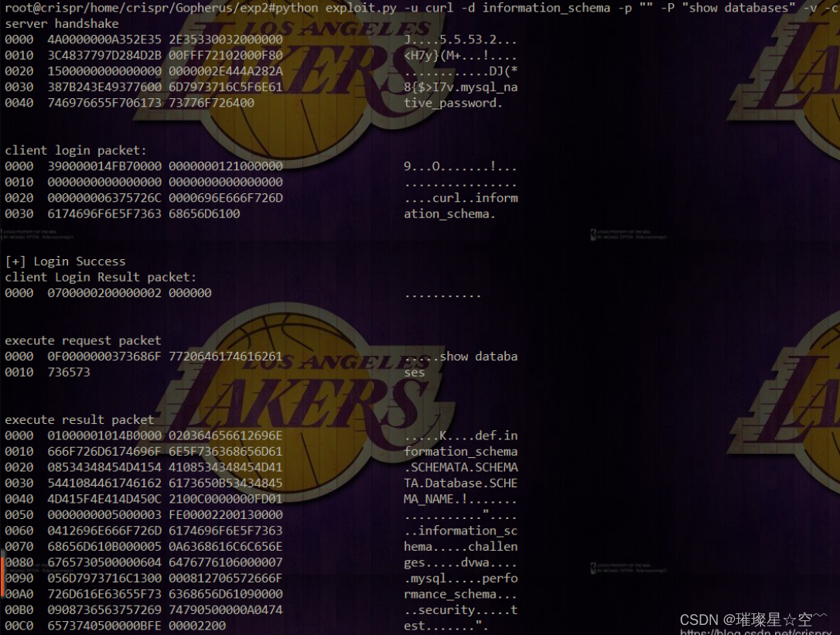The width and height of the screenshot is (840, 635).
Task: Click ASCII text '..security.....t'
Action: pyautogui.click(x=461, y=610)
